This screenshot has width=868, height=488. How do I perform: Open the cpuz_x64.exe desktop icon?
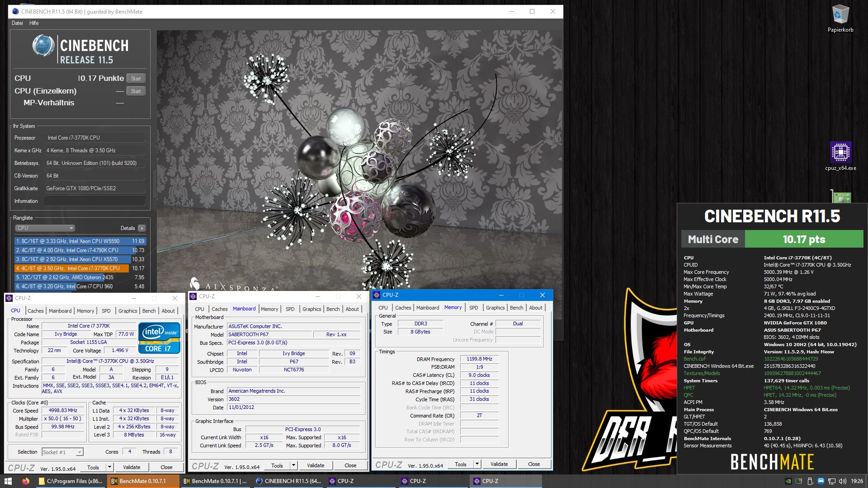[840, 156]
